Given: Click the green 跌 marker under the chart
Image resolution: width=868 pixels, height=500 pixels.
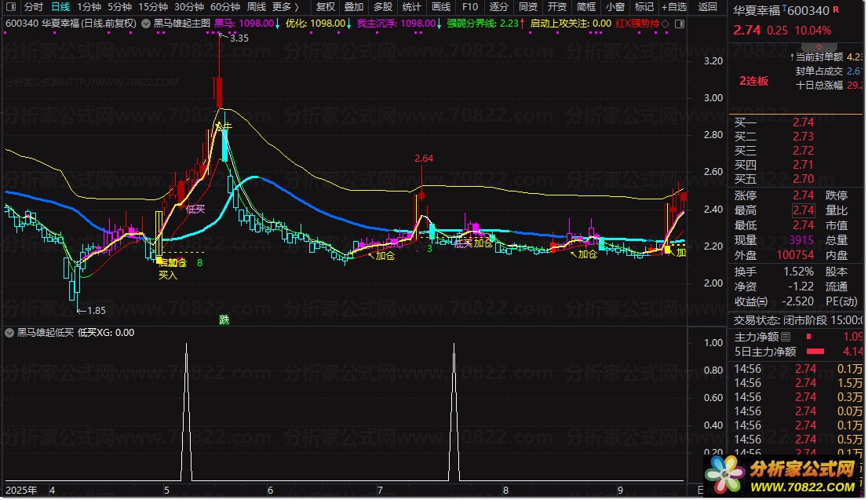Looking at the screenshot, I should 224,320.
